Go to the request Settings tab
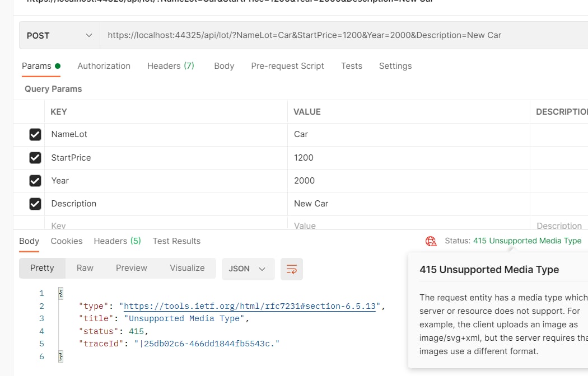The height and width of the screenshot is (376, 588). click(395, 66)
